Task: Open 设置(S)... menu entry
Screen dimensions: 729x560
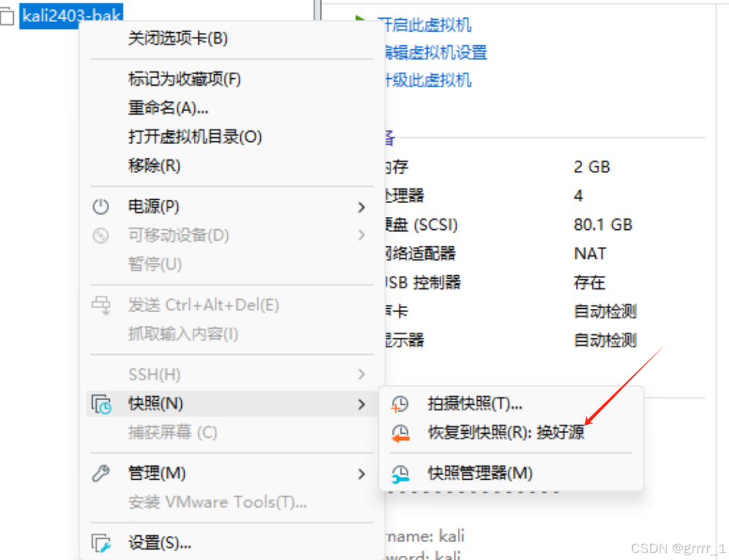Action: [x=232, y=543]
